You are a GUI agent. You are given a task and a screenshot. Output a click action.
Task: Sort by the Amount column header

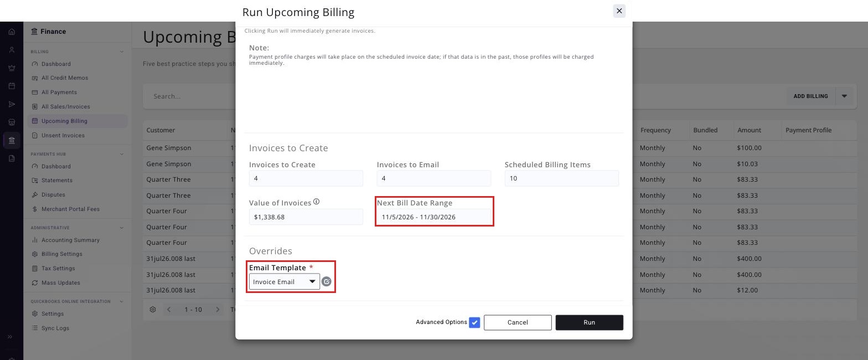(x=749, y=130)
